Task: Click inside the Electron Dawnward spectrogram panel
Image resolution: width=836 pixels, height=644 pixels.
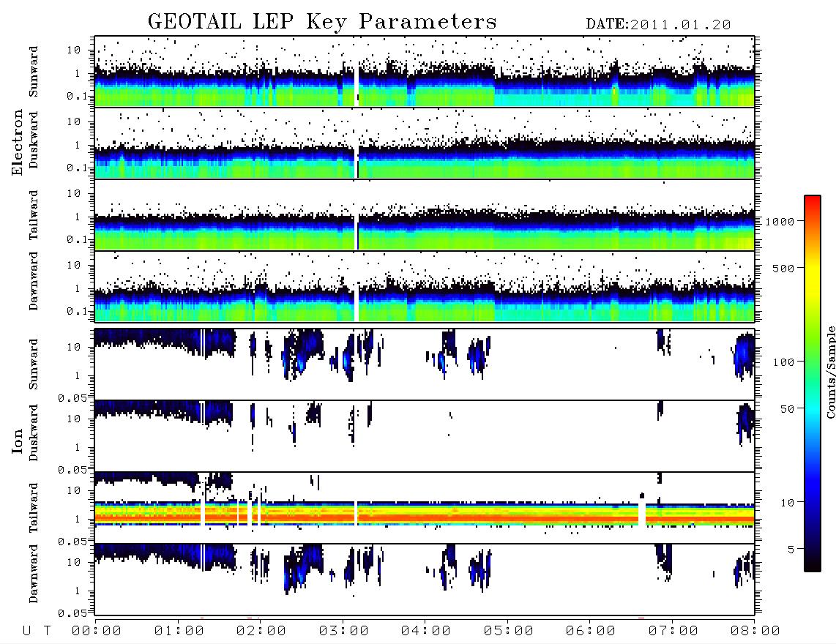Action: point(425,286)
